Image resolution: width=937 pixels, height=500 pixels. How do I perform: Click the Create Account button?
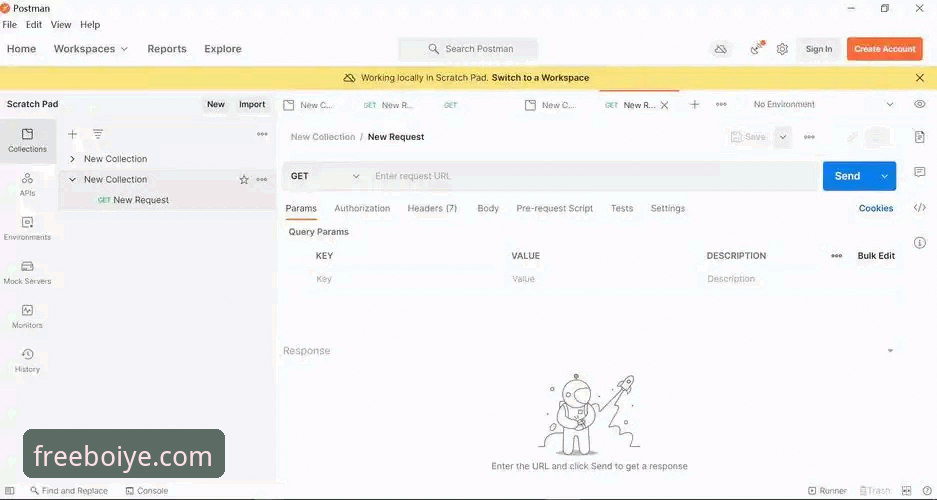884,49
